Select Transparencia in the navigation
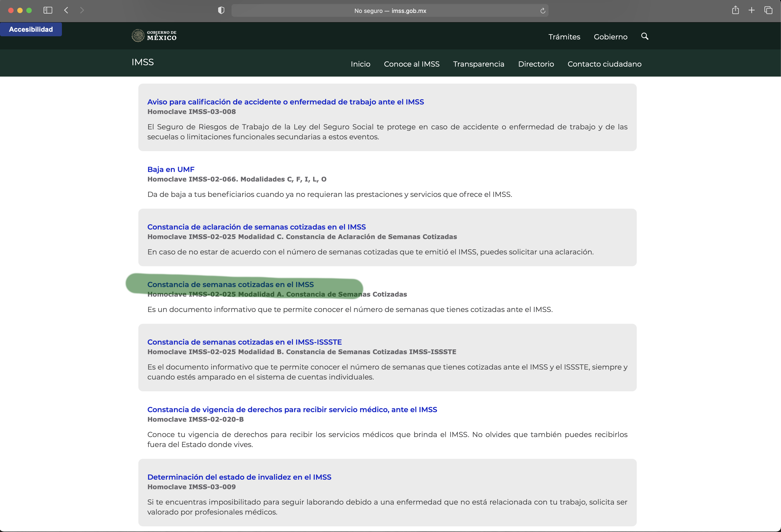This screenshot has width=781, height=532. pyautogui.click(x=478, y=64)
